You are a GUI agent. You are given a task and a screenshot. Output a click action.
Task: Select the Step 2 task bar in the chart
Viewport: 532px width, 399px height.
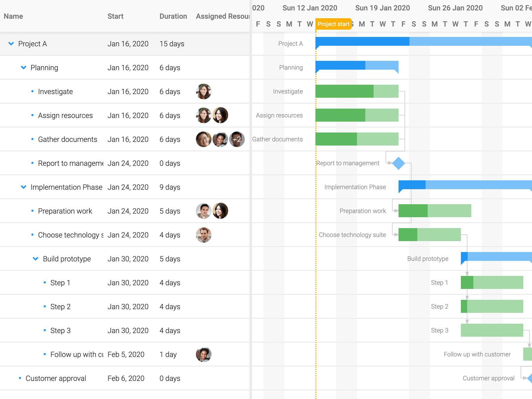click(492, 306)
